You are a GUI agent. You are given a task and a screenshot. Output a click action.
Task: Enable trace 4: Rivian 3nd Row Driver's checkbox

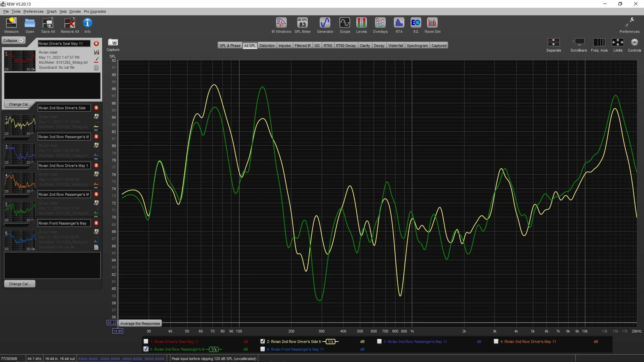(x=496, y=341)
